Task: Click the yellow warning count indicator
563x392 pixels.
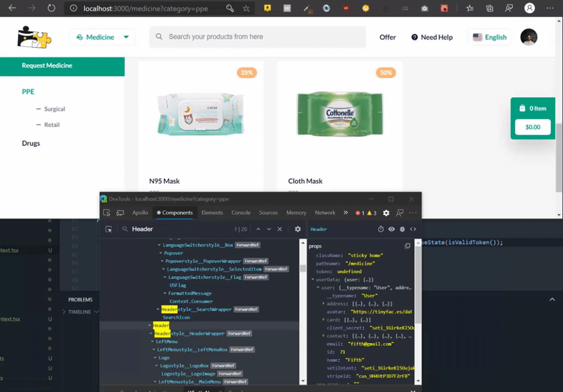Action: (x=372, y=213)
